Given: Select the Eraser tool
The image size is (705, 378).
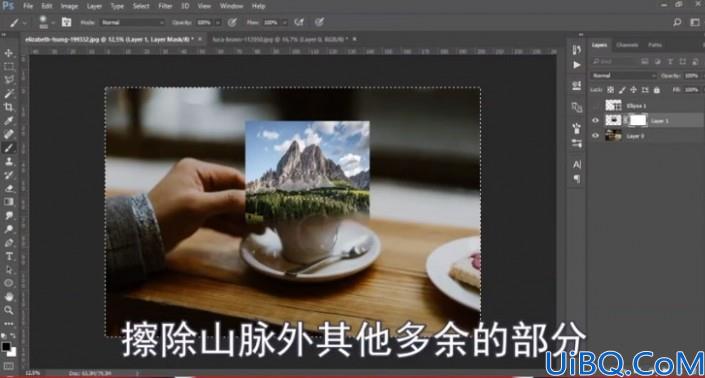Looking at the screenshot, I should coord(9,188).
